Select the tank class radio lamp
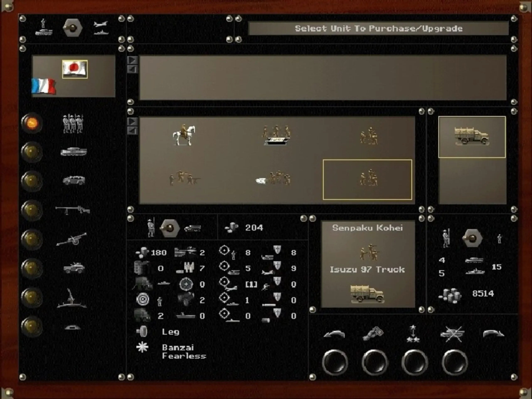Screen dimensions: 532x399 click(x=32, y=152)
